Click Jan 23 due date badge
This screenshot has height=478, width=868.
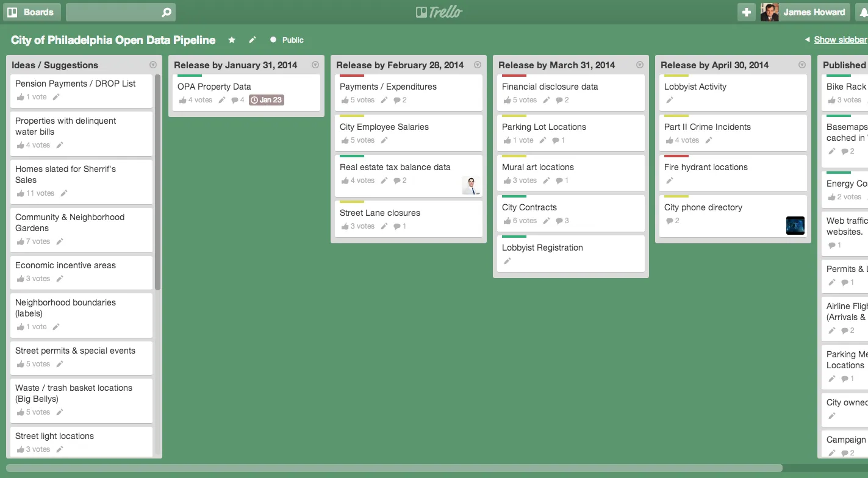point(267,100)
